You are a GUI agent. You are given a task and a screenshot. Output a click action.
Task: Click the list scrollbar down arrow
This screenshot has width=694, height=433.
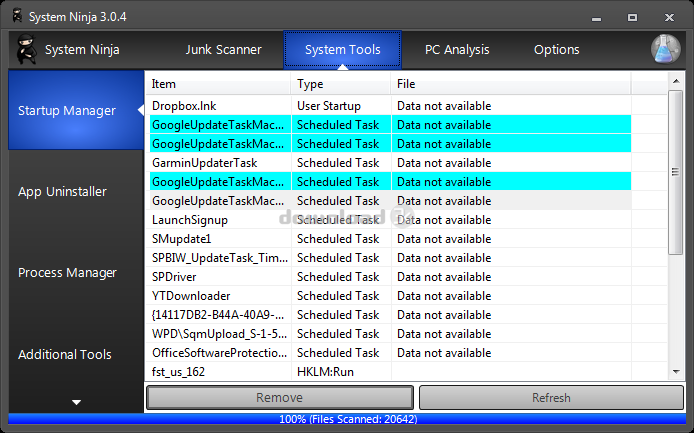click(676, 372)
